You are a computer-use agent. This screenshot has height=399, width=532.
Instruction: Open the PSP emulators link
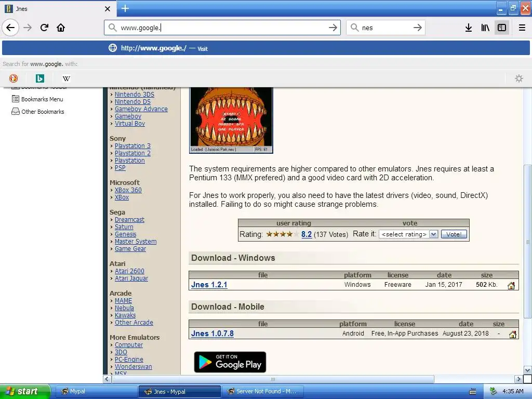coord(120,168)
